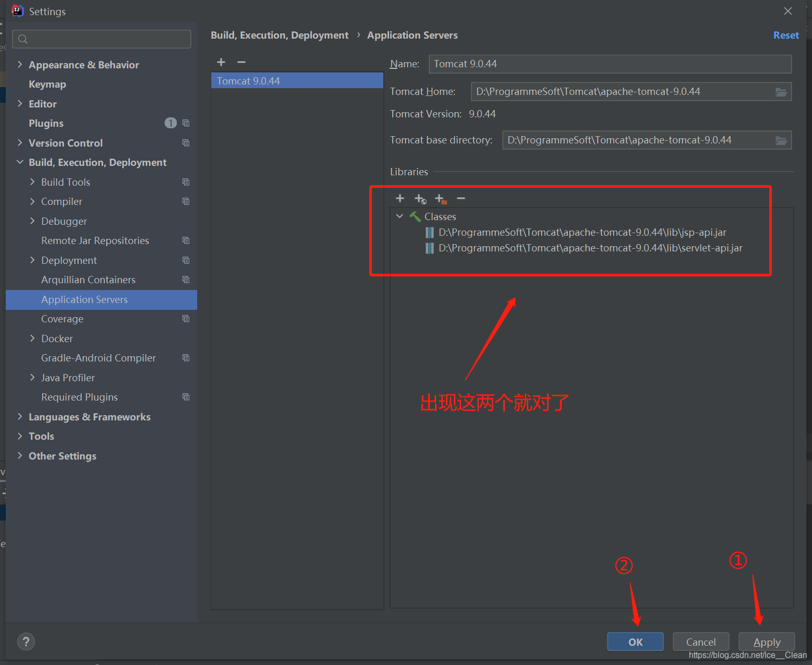Open the Coverage settings page

coord(62,319)
